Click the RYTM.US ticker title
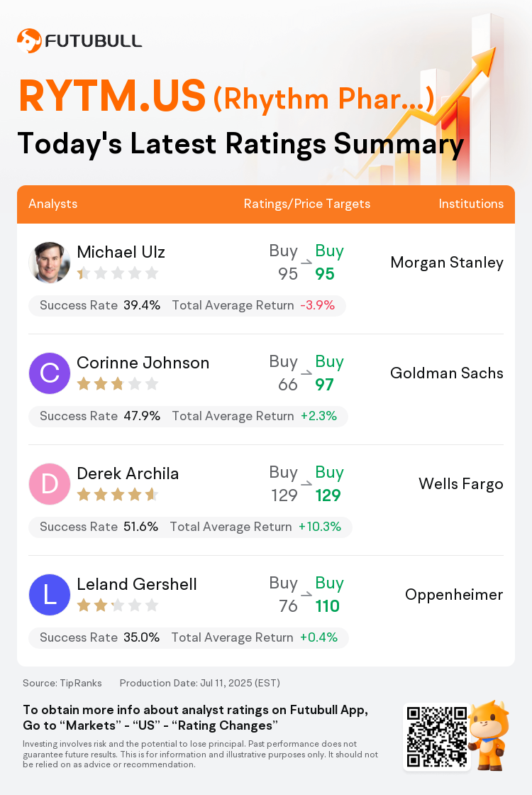532x795 pixels. [113, 96]
